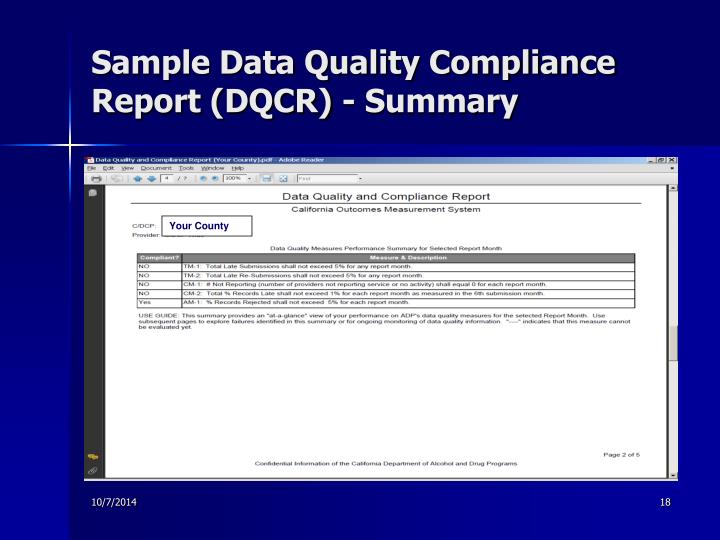This screenshot has width=720, height=540.
Task: Open the comments panel icon in sidebar
Action: pyautogui.click(x=93, y=193)
